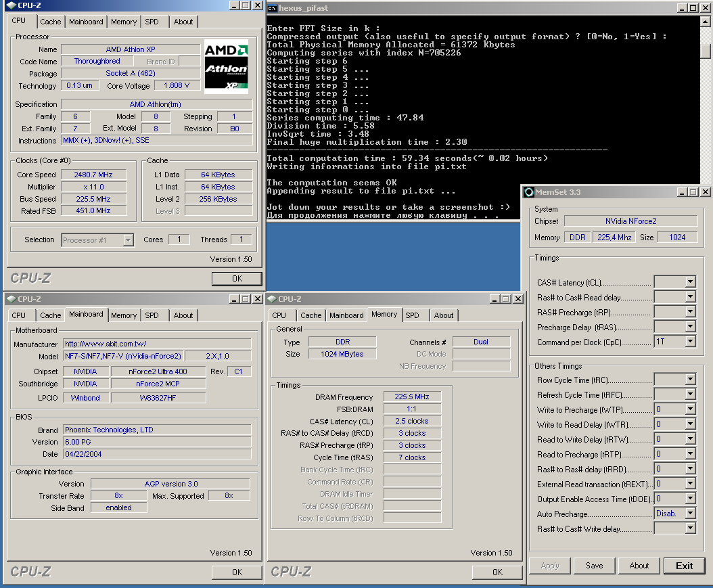
Task: Click the W83627HF LPCIO field
Action: click(158, 398)
